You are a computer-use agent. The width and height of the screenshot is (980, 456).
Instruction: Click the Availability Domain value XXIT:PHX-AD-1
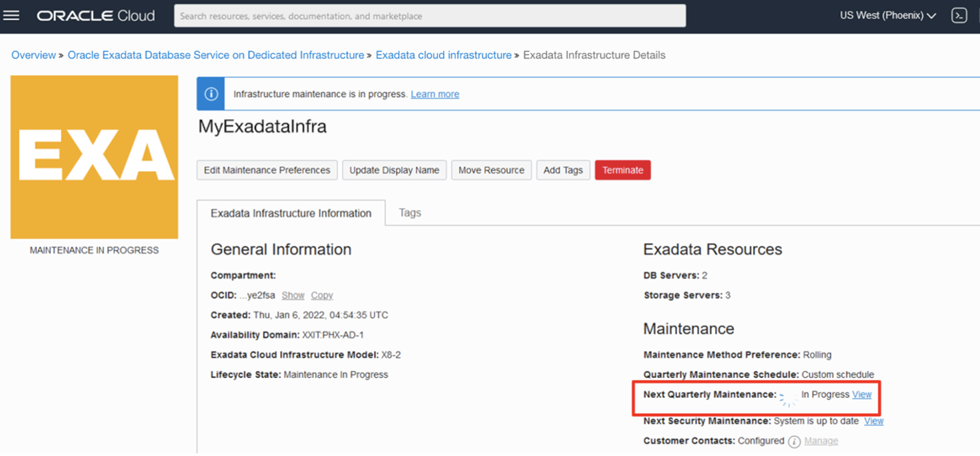pos(333,335)
